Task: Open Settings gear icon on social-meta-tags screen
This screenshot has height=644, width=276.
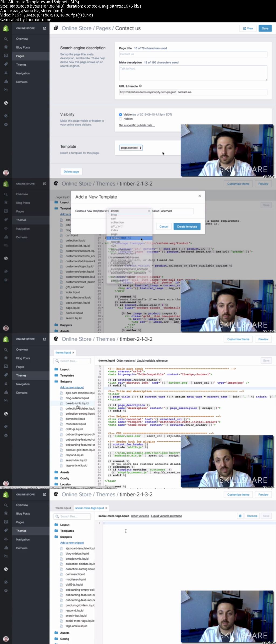Action: coord(6,591)
